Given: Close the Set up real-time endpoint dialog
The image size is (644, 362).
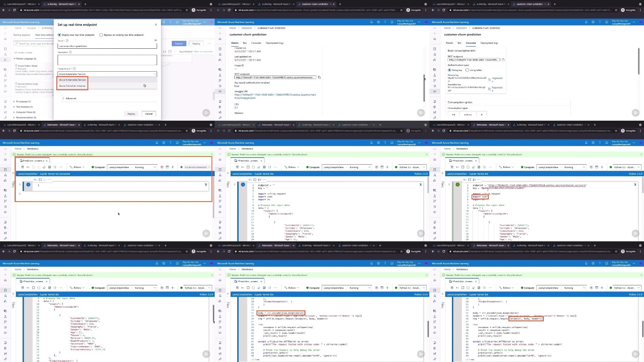Looking at the screenshot, I should [156, 24].
